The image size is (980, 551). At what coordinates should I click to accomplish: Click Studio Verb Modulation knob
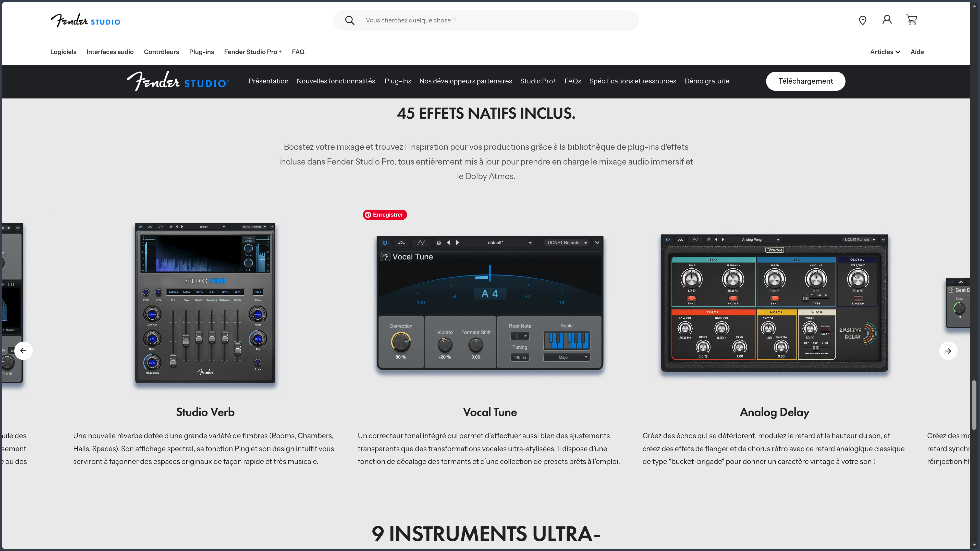152,363
